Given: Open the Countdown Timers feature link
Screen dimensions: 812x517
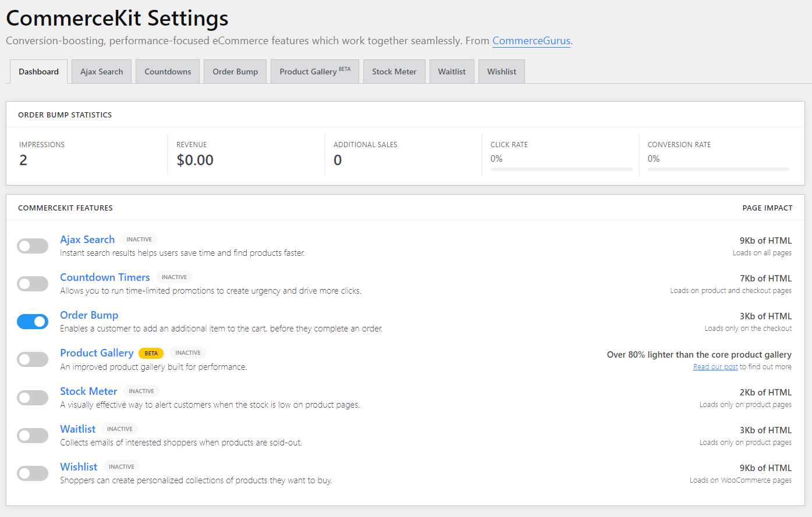Looking at the screenshot, I should click(x=105, y=277).
